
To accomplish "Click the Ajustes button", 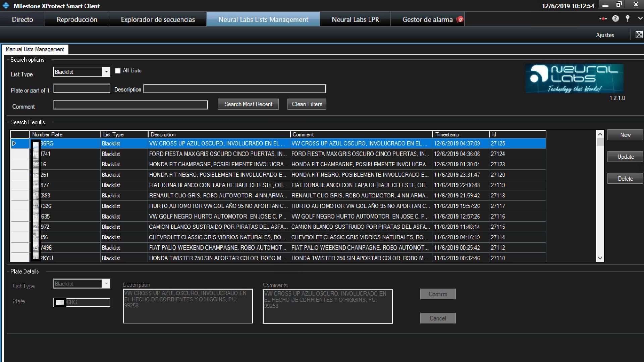I will (605, 35).
